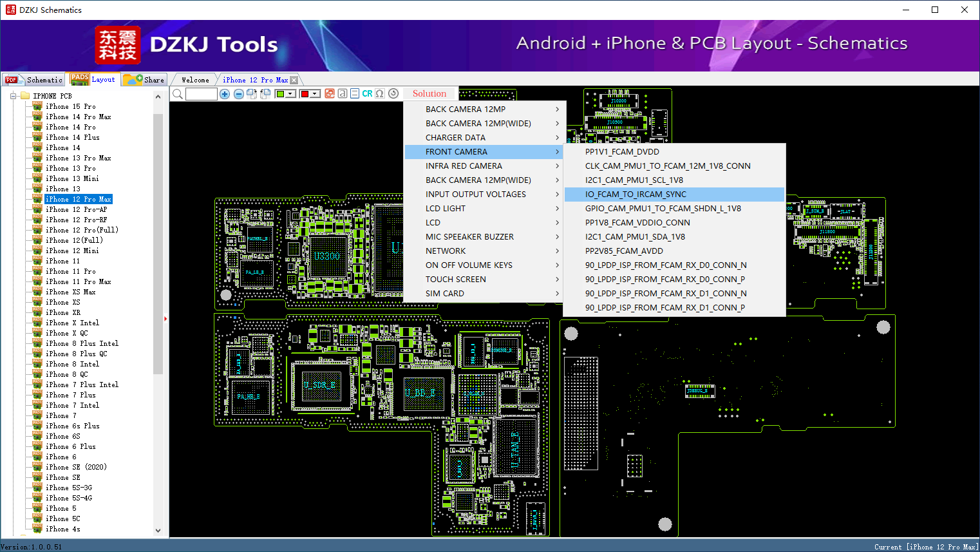
Task: Open the Share tab
Action: tap(144, 80)
